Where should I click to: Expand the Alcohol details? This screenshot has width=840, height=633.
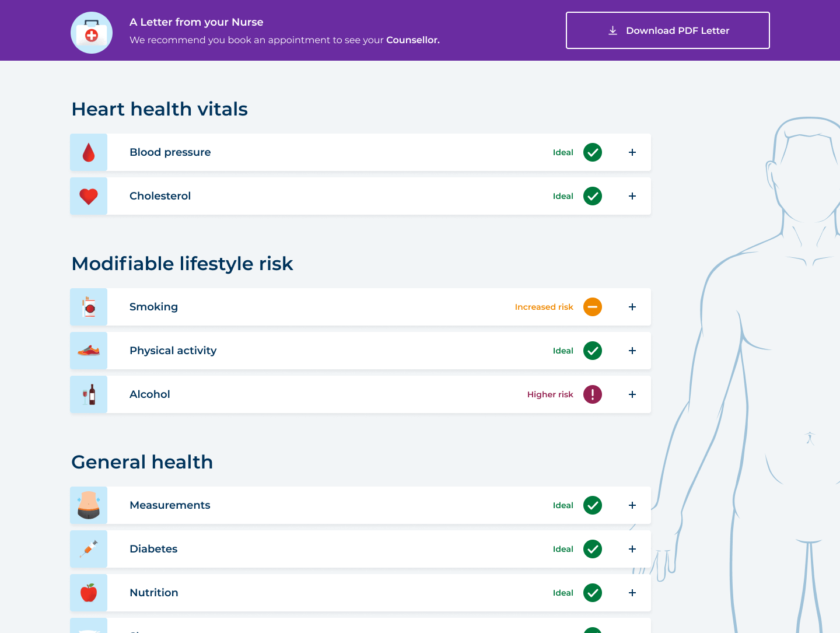[x=632, y=394]
